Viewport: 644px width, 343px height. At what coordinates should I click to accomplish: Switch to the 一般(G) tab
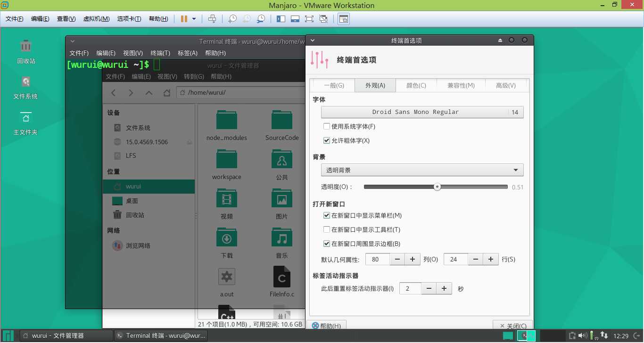pos(334,85)
